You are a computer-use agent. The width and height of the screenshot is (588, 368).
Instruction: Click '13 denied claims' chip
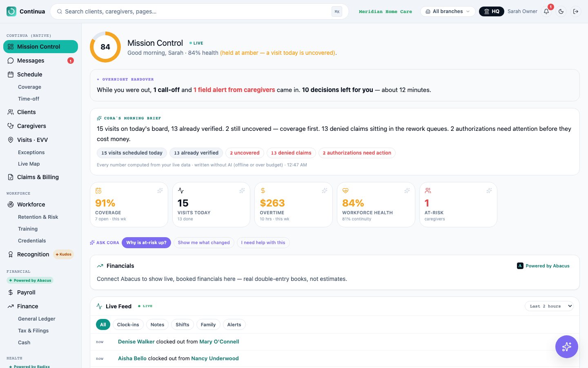pos(291,153)
